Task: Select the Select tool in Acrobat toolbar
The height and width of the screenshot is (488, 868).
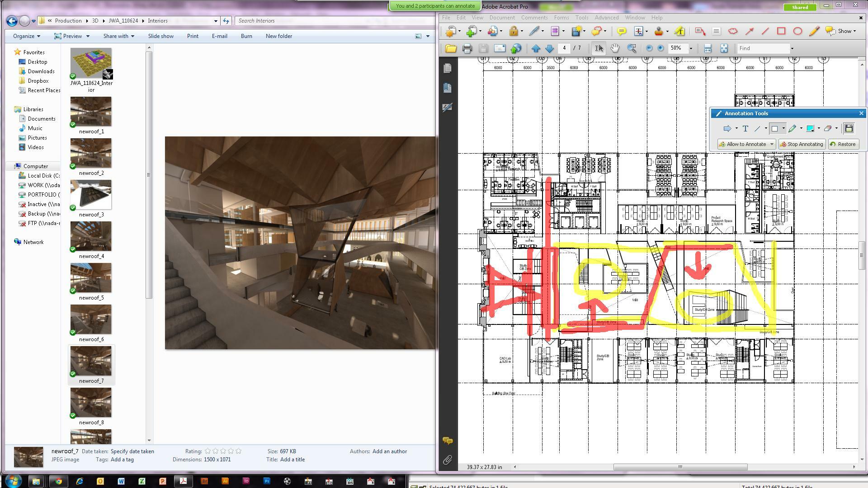Action: (599, 48)
